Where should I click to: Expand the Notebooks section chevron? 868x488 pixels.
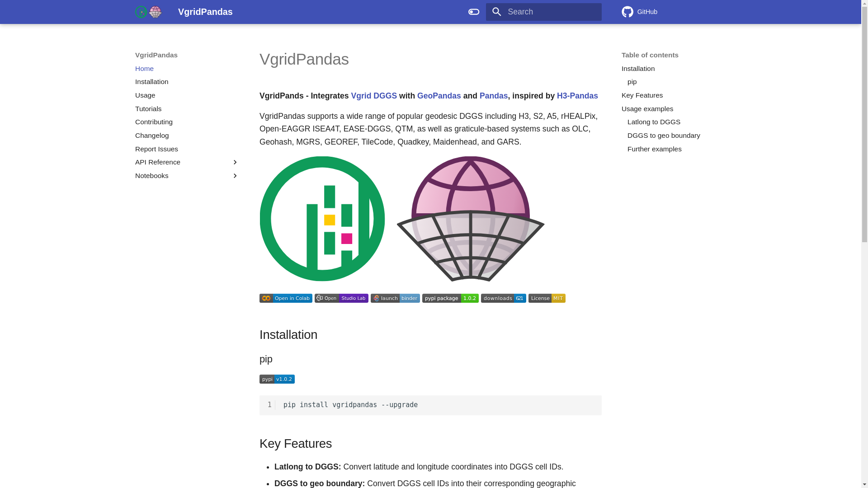tap(235, 176)
